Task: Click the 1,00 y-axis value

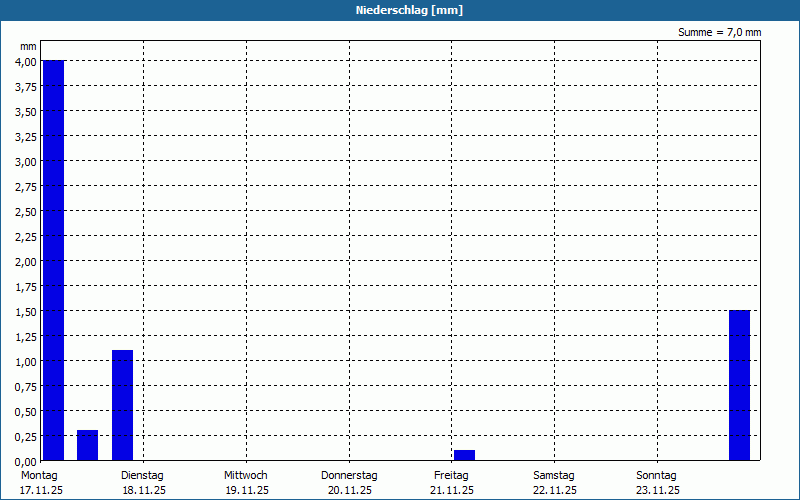Action: click(26, 362)
